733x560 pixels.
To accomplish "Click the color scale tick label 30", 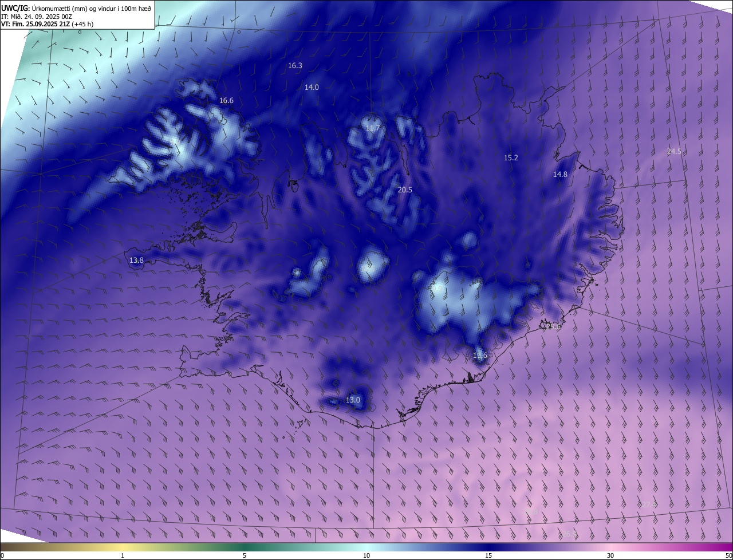I will [610, 555].
